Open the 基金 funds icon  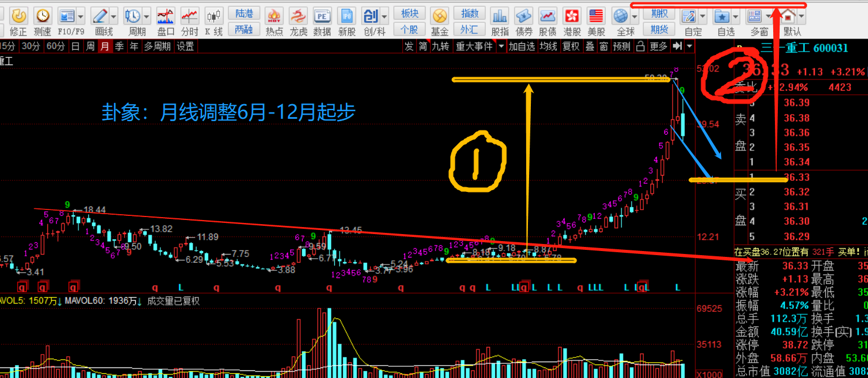[440, 16]
